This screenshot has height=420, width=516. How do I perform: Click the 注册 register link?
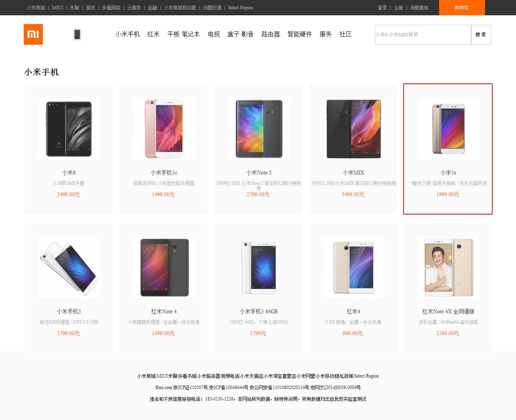pyautogui.click(x=398, y=8)
